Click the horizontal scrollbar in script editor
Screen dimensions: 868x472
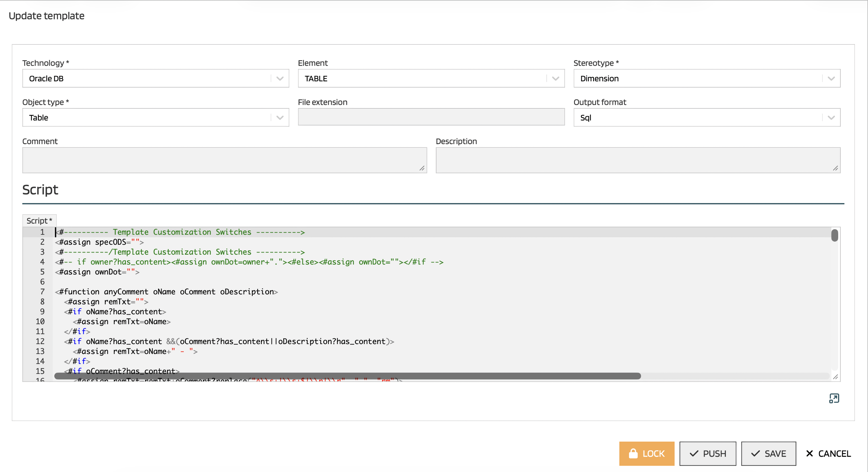coord(347,376)
